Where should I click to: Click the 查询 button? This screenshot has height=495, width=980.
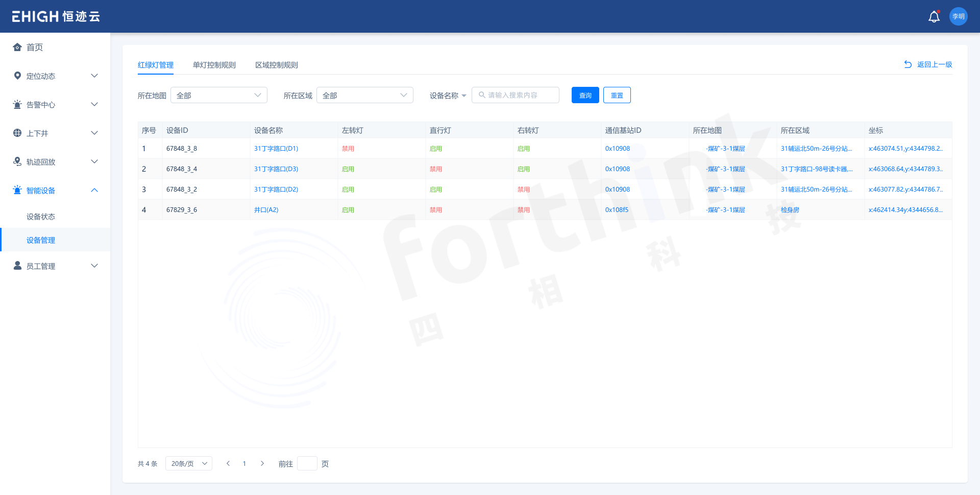click(585, 96)
